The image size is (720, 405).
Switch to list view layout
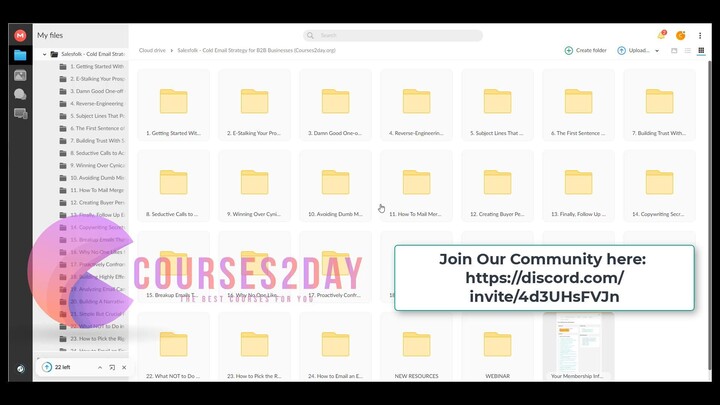click(687, 50)
